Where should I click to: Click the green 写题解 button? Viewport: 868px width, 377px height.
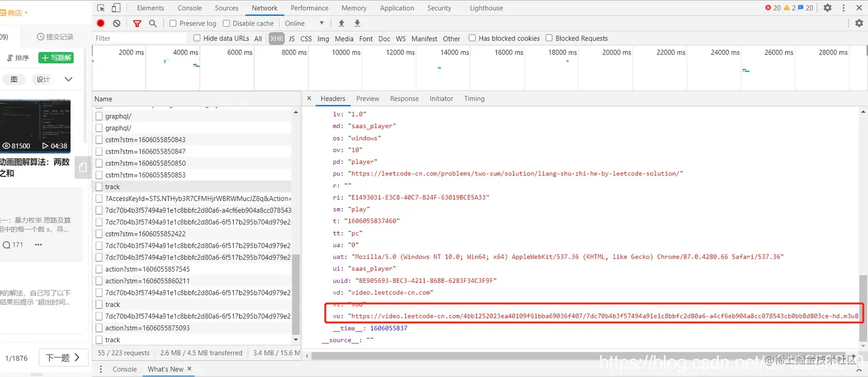point(56,58)
